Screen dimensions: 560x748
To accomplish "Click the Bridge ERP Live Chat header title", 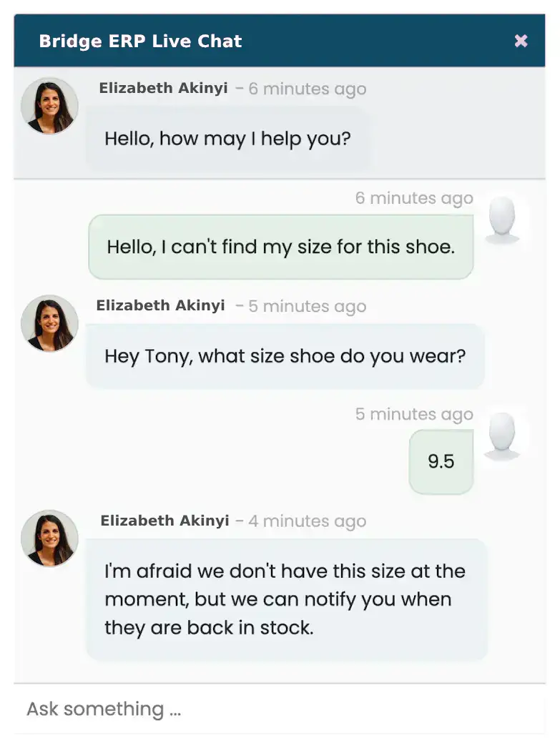I will 140,41.
